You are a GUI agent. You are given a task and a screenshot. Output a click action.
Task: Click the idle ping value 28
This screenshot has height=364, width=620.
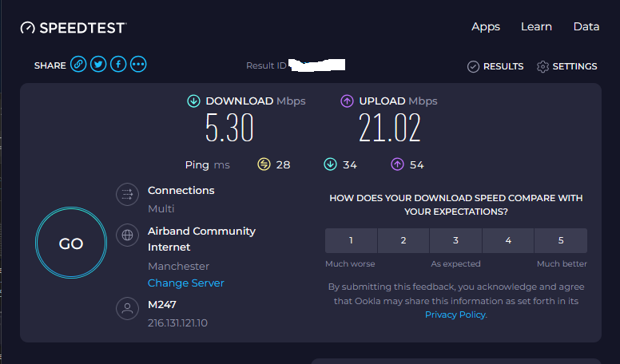coord(283,164)
